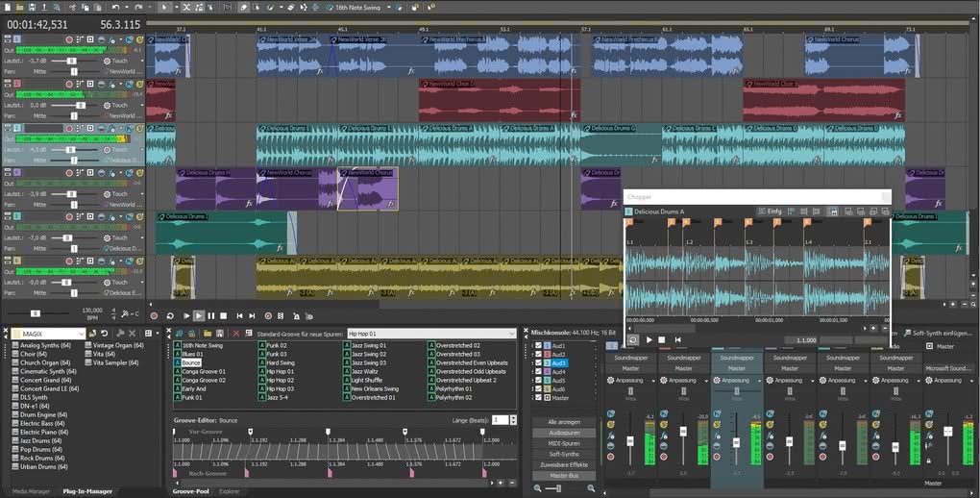Click the Alle anzeigen button
Viewport: 980px width, 498px height.
[564, 422]
